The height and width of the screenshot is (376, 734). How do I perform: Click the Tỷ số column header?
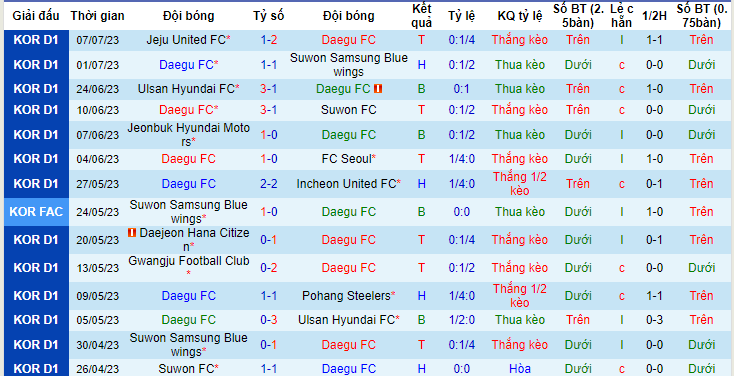(269, 16)
